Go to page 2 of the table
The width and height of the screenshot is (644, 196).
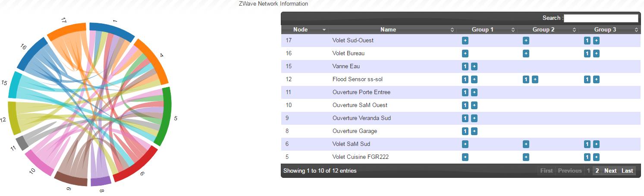point(597,171)
